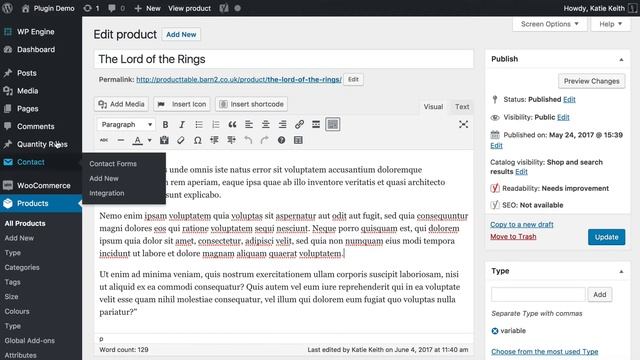
Task: Click Choose from the most used Type
Action: click(x=544, y=351)
